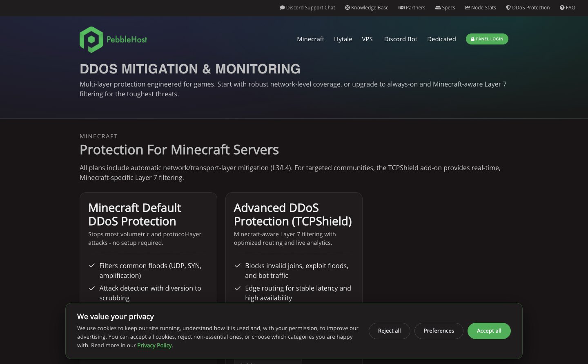588x364 pixels.
Task: Visit the Partners link text
Action: tap(416, 8)
